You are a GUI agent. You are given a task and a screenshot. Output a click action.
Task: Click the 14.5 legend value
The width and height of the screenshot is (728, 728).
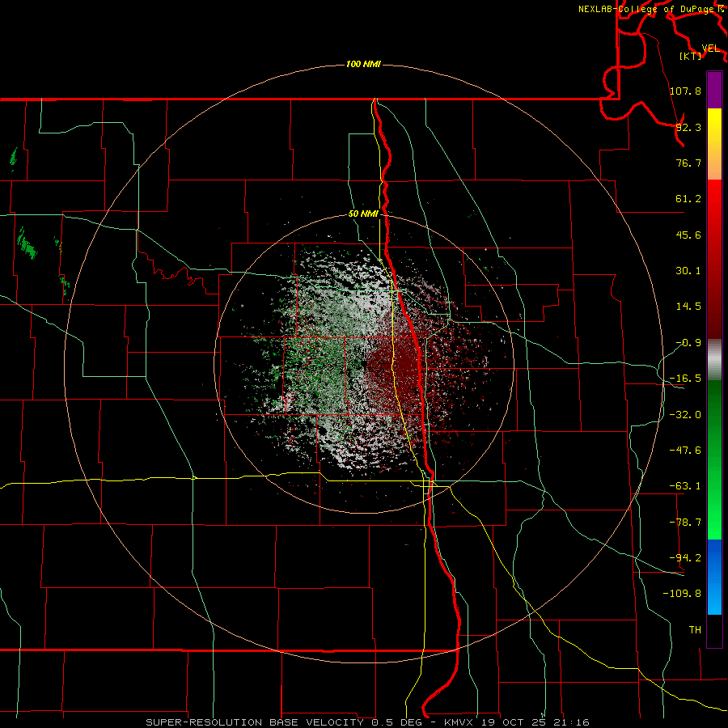[x=688, y=307]
